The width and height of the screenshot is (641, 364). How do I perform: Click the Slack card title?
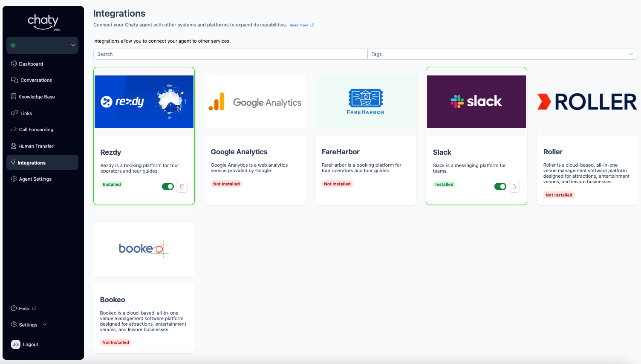tap(442, 152)
